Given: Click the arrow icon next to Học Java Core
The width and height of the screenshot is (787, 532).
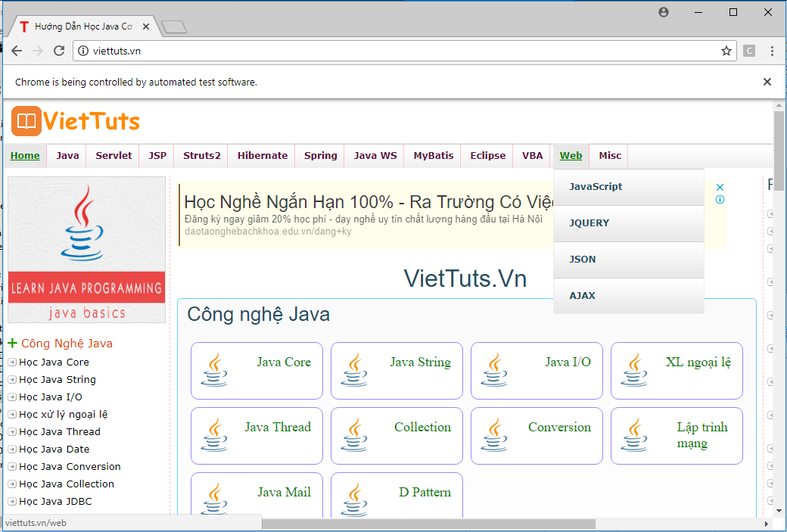Looking at the screenshot, I should (x=12, y=362).
